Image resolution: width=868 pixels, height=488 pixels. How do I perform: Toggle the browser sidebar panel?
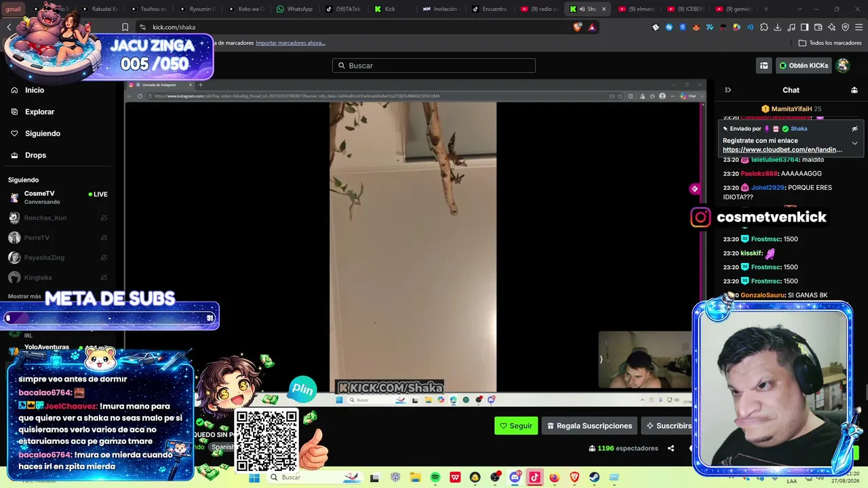pyautogui.click(x=805, y=27)
